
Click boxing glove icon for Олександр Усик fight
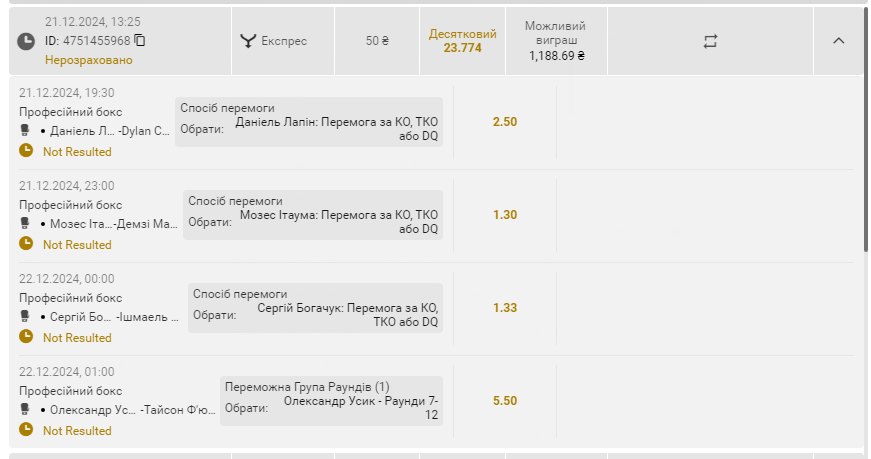click(x=24, y=410)
